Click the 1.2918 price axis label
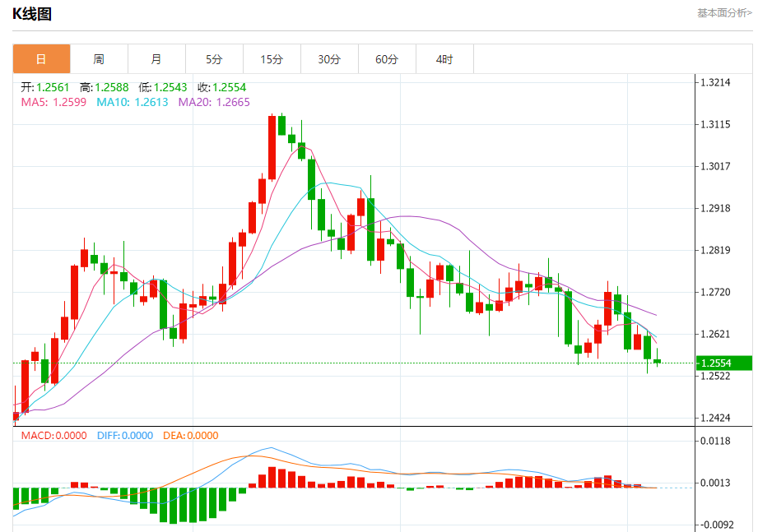758x532 pixels. [x=715, y=209]
